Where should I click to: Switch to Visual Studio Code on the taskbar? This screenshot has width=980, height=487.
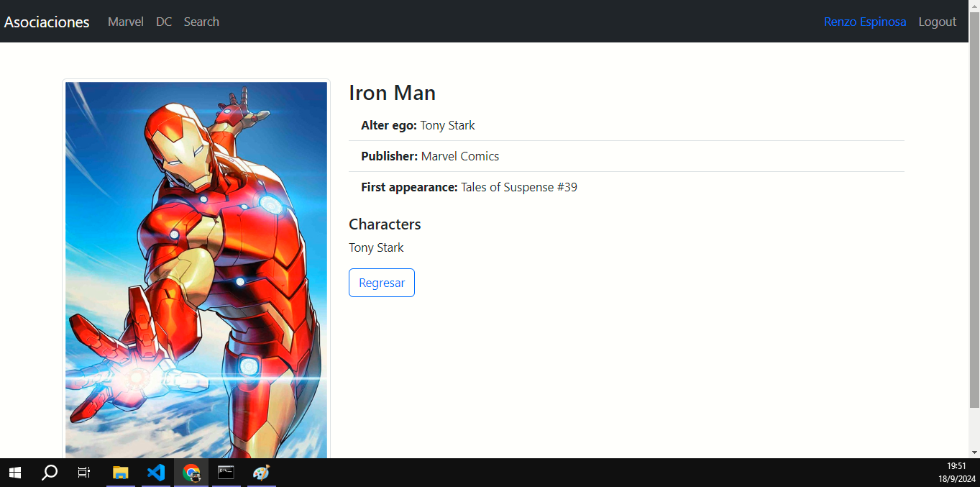tap(156, 473)
